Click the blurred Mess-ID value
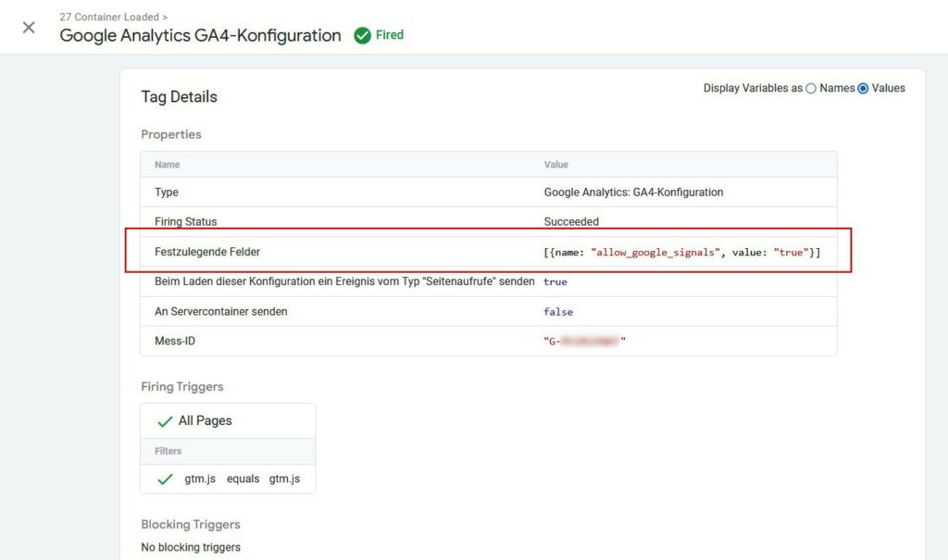This screenshot has width=948, height=560. coord(585,341)
